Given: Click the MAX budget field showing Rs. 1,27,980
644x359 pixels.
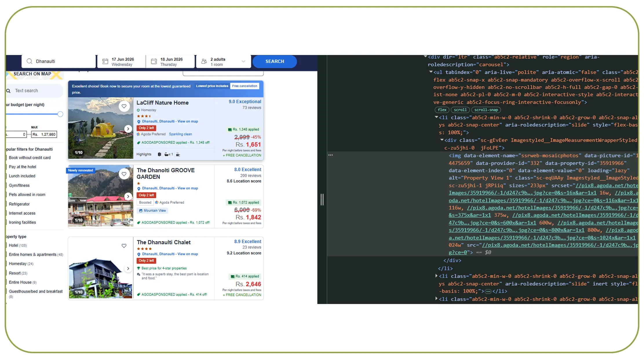Looking at the screenshot, I should 44,134.
